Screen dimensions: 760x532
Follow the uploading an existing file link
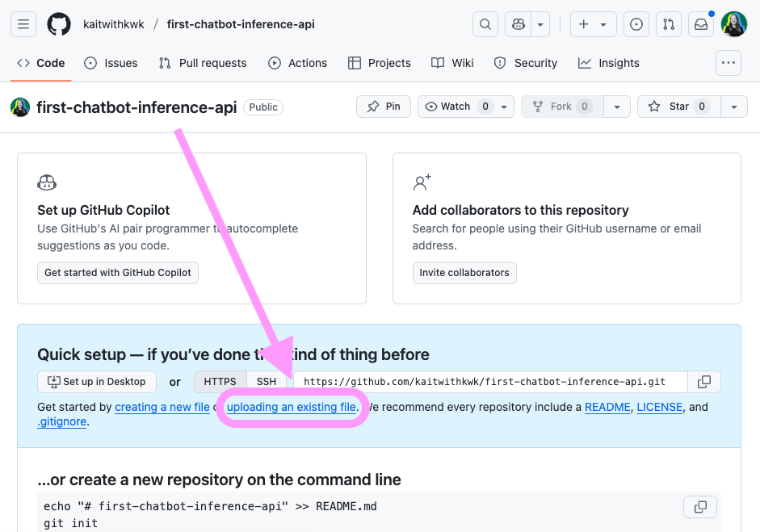point(292,408)
